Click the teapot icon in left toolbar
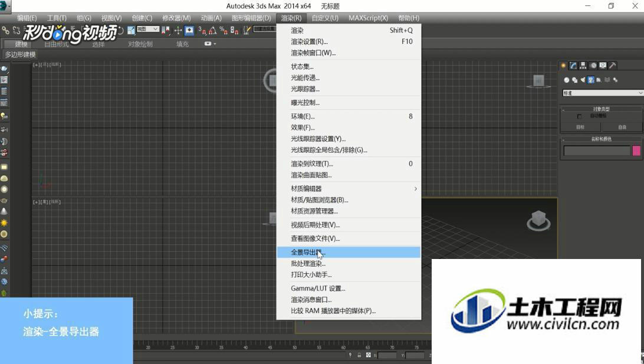 tap(4, 201)
